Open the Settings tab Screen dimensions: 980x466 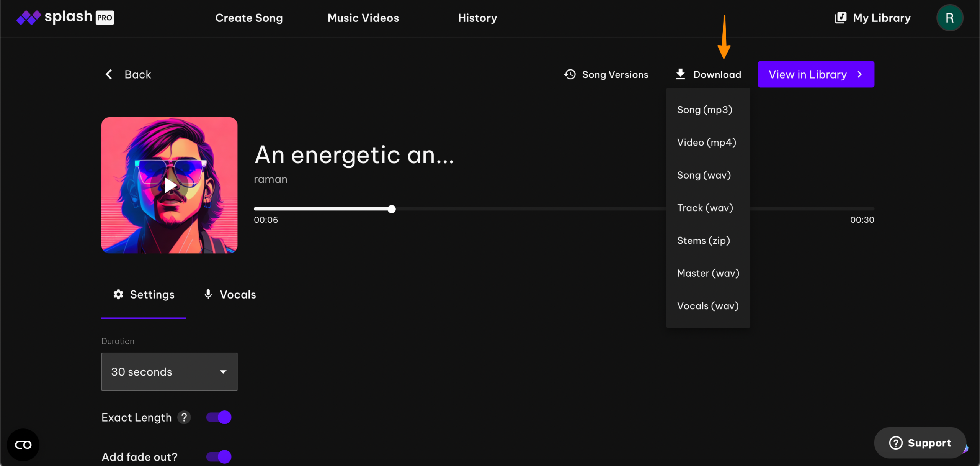pos(144,294)
